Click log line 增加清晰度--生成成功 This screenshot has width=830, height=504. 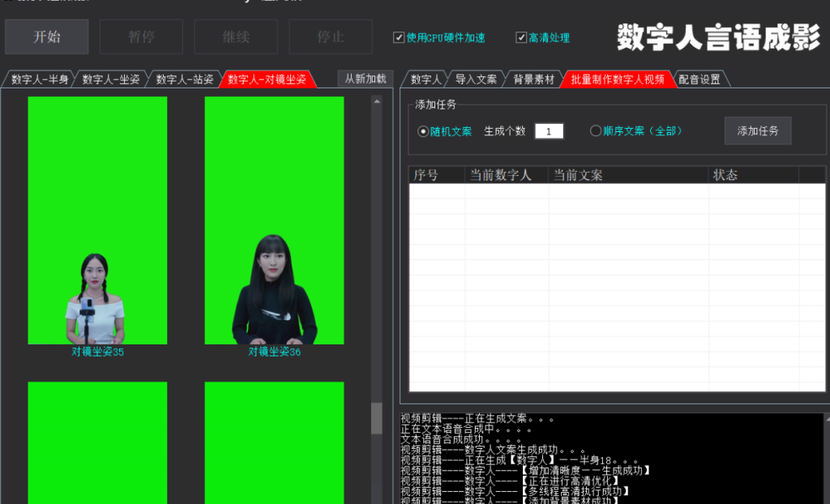coord(525,471)
